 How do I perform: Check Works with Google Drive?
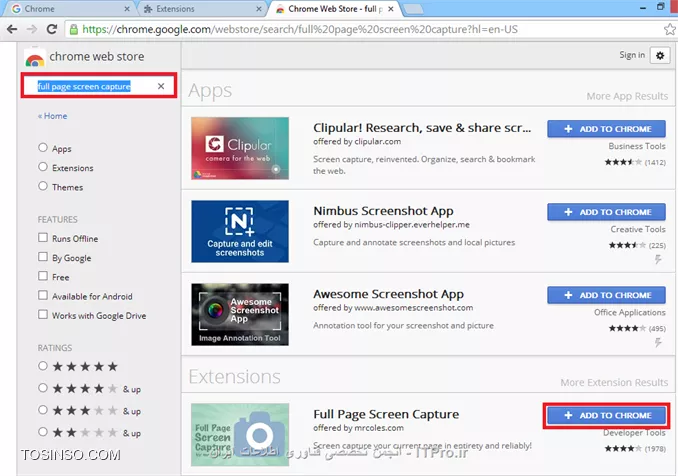(x=42, y=314)
